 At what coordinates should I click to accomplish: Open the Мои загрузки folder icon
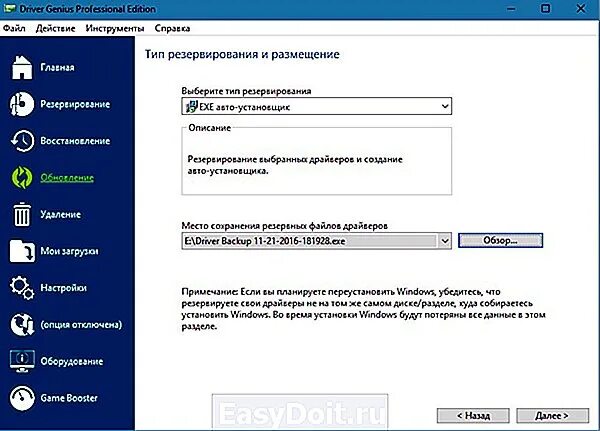point(22,251)
